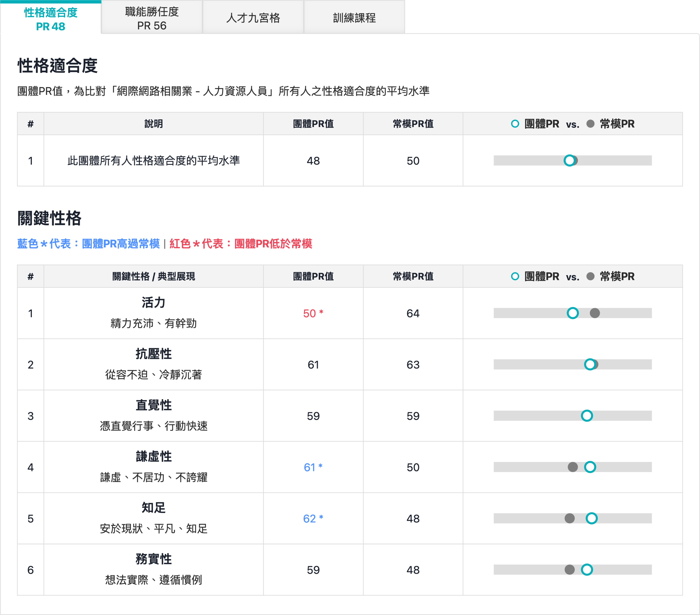
Task: Click the gray 常模PR marker in 務實性 row
Action: coord(569,570)
